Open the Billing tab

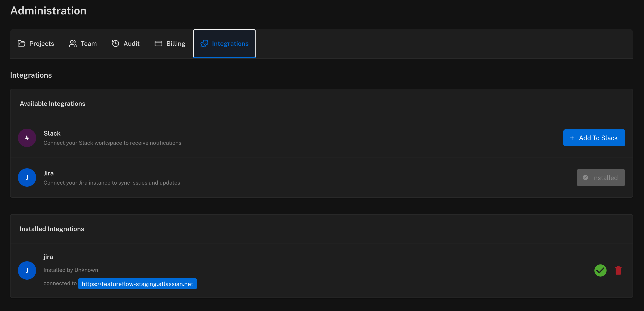pyautogui.click(x=170, y=44)
